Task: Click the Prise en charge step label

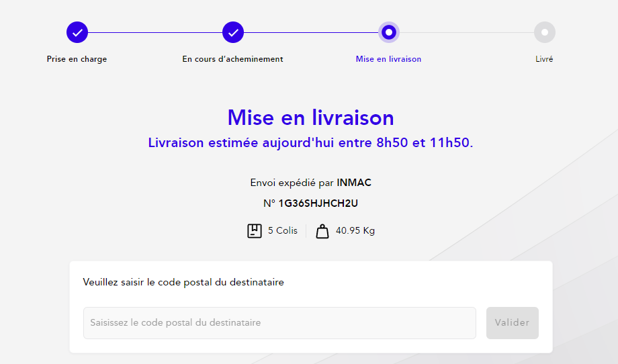Action: (x=77, y=59)
